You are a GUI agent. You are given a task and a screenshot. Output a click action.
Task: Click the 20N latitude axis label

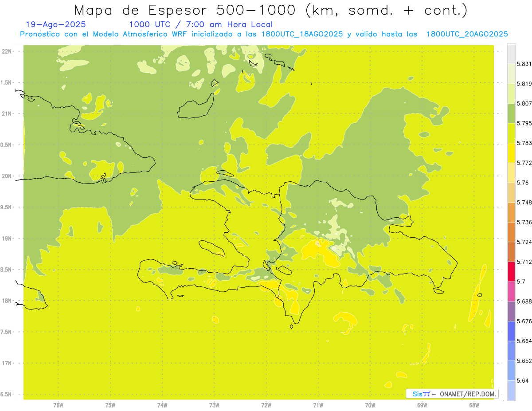coord(6,176)
